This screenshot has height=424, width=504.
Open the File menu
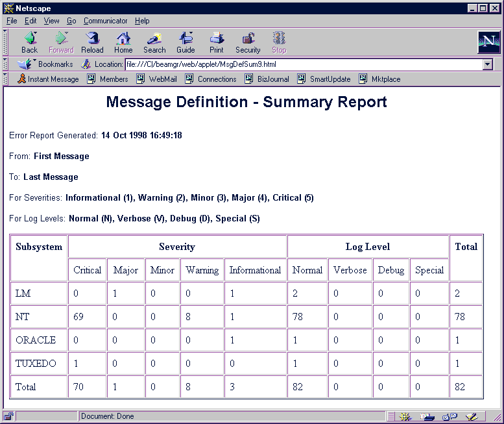pyautogui.click(x=12, y=21)
